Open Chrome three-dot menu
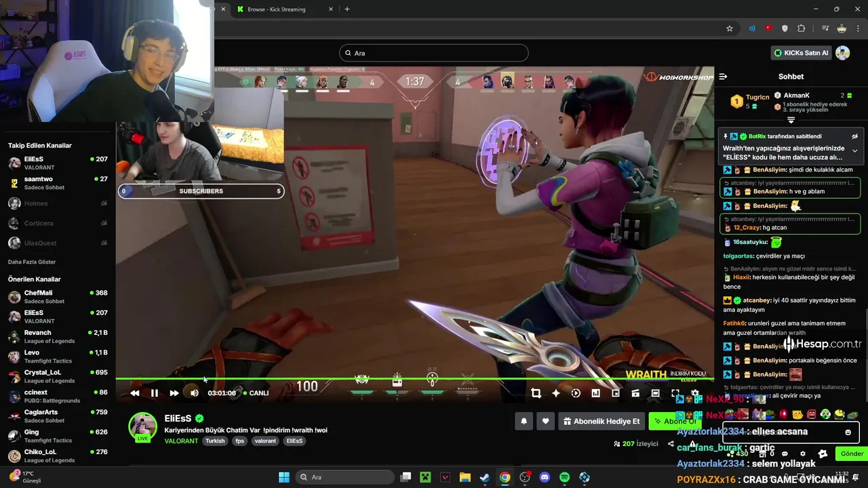Image resolution: width=868 pixels, height=488 pixels. 858,28
